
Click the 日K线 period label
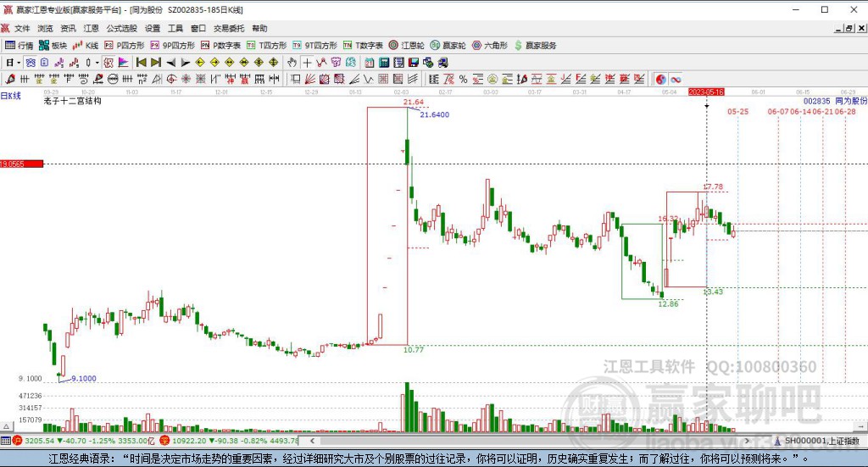point(10,96)
